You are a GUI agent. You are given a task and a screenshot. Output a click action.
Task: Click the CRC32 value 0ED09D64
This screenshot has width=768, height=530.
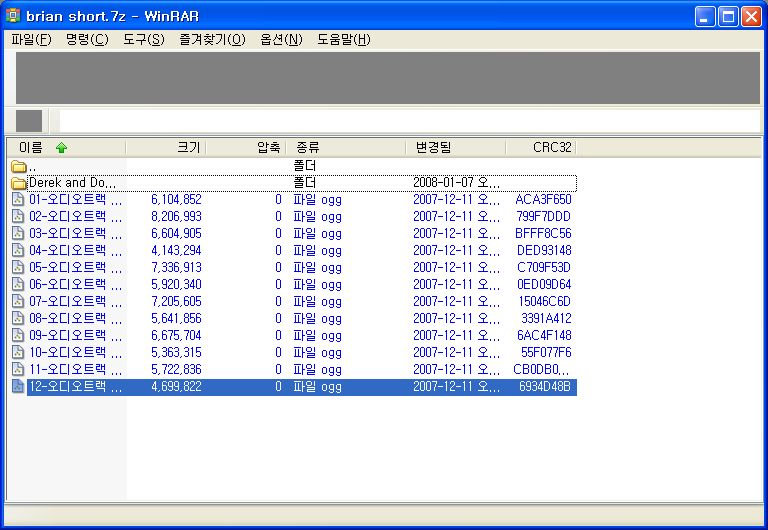(544, 284)
